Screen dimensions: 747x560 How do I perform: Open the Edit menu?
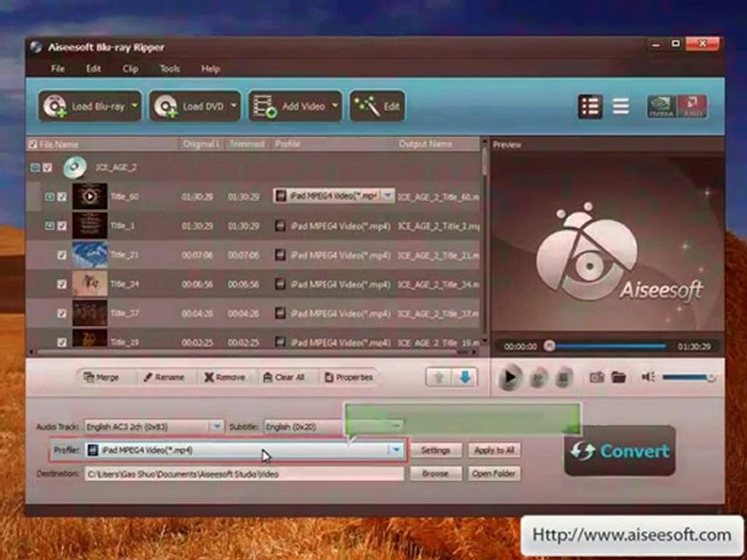93,68
